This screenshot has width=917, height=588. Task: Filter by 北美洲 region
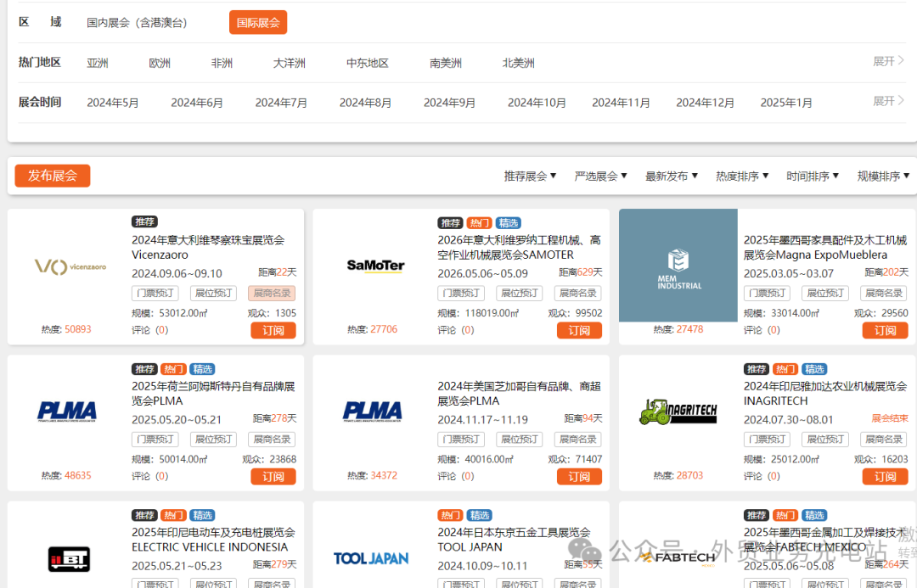pos(519,63)
